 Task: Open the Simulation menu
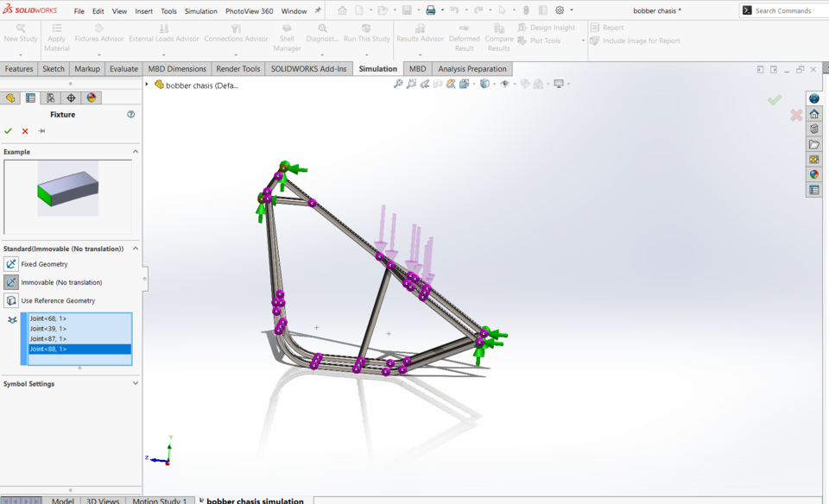pos(200,11)
